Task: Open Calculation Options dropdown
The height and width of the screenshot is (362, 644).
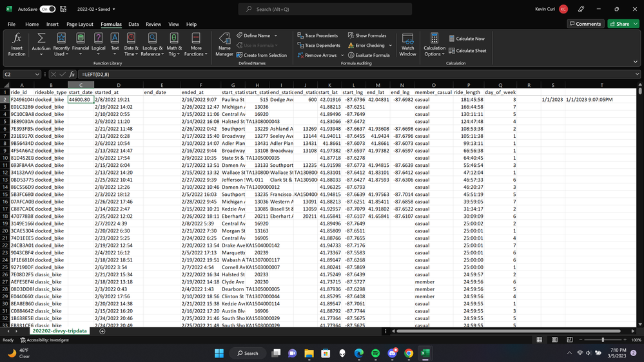Action: [x=434, y=44]
